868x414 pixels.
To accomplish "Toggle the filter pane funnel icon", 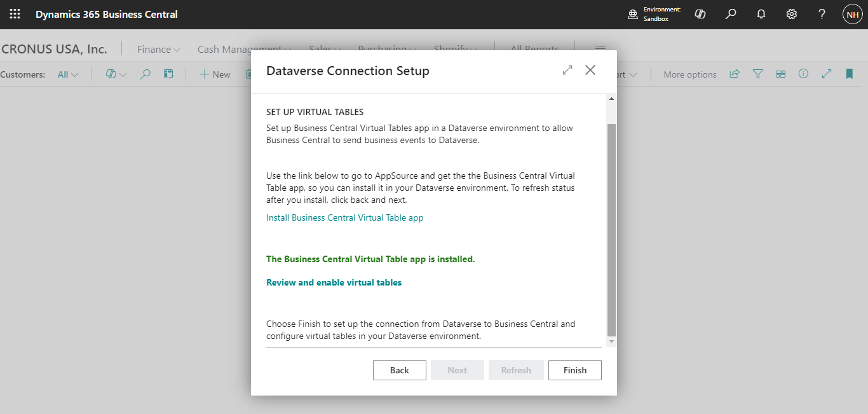I will pos(757,74).
